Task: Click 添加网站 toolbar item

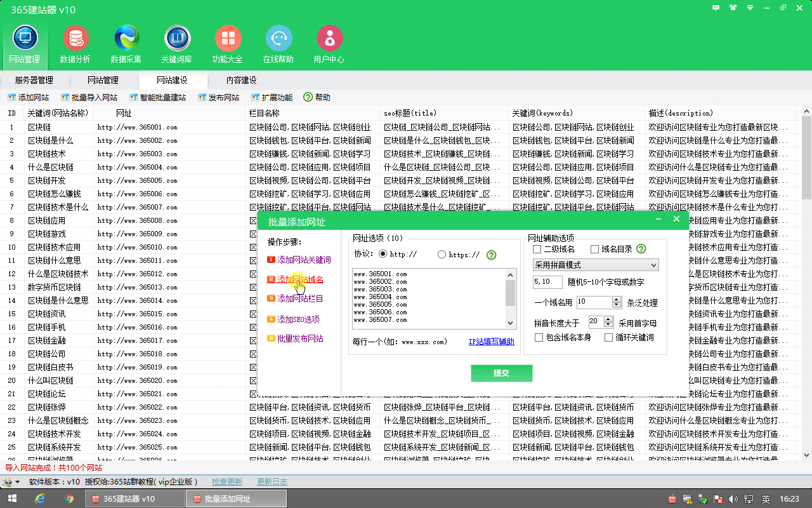Action: pos(28,97)
